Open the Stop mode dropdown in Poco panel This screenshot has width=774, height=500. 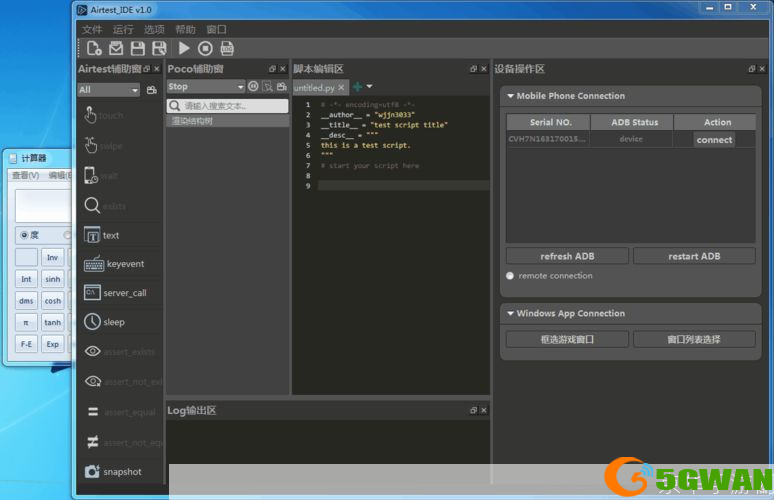point(206,86)
